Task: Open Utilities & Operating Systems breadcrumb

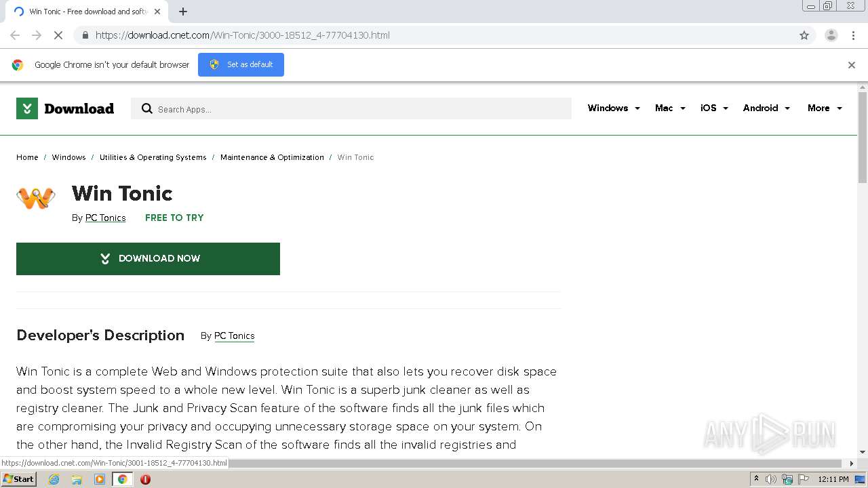Action: tap(153, 157)
